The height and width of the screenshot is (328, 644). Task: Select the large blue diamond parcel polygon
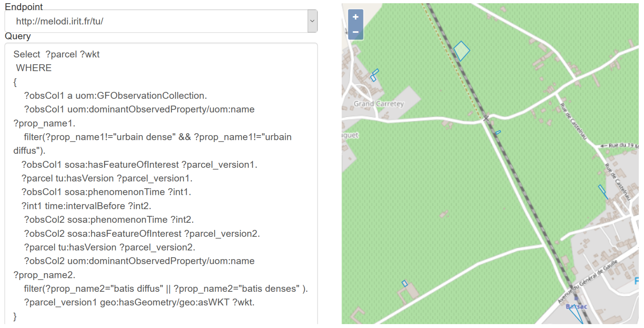462,51
